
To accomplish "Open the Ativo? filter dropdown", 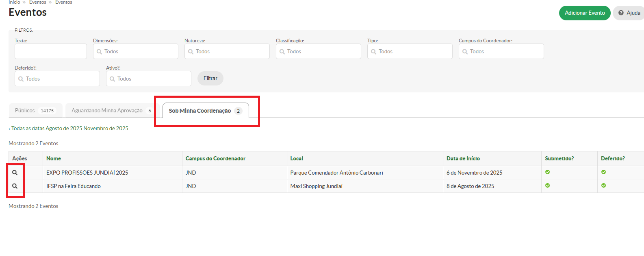I will 148,79.
